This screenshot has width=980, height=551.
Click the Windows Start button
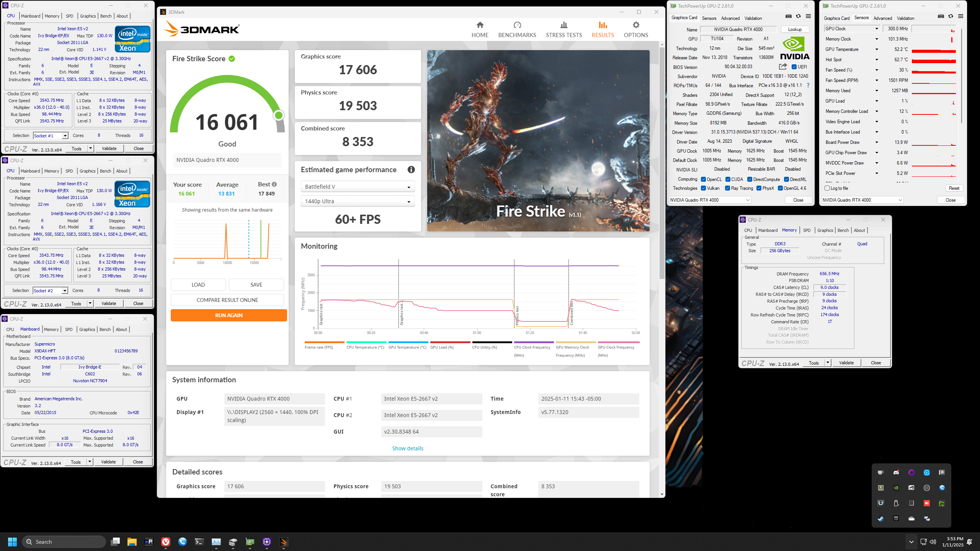tap(13, 542)
